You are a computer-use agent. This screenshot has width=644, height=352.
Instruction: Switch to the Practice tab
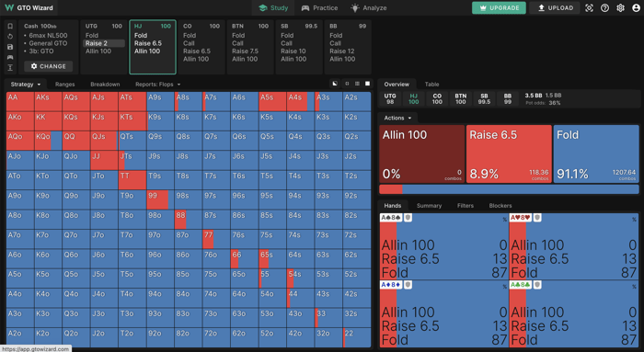click(x=319, y=7)
